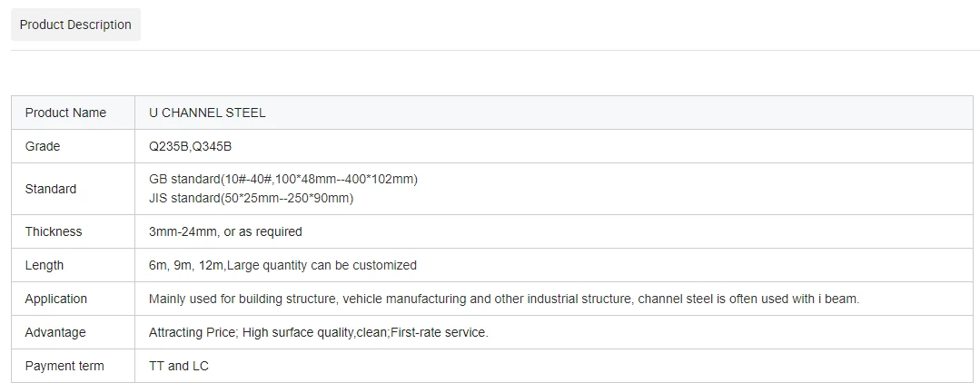Open the Product Description tab
Viewport: 980px width, 383px height.
point(75,25)
